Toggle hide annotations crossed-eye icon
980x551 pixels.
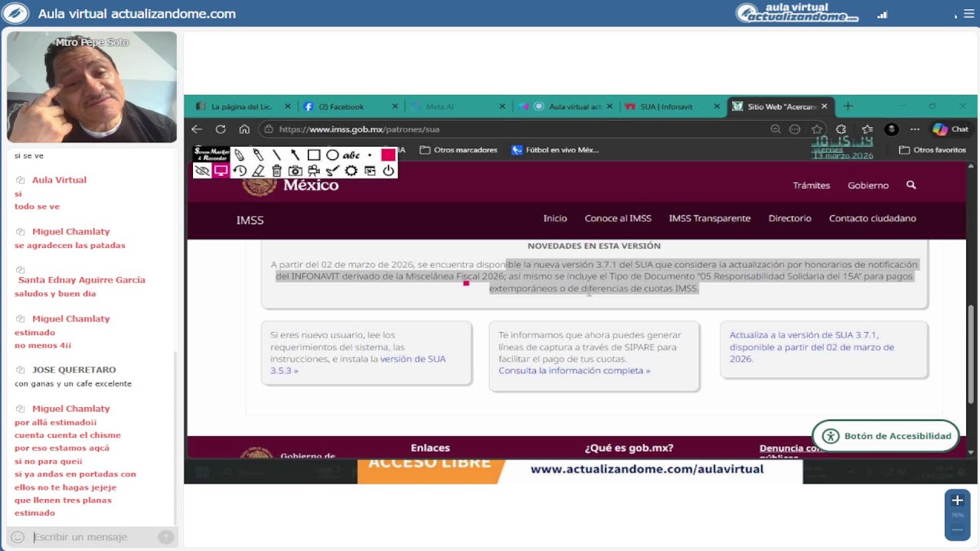coord(202,171)
